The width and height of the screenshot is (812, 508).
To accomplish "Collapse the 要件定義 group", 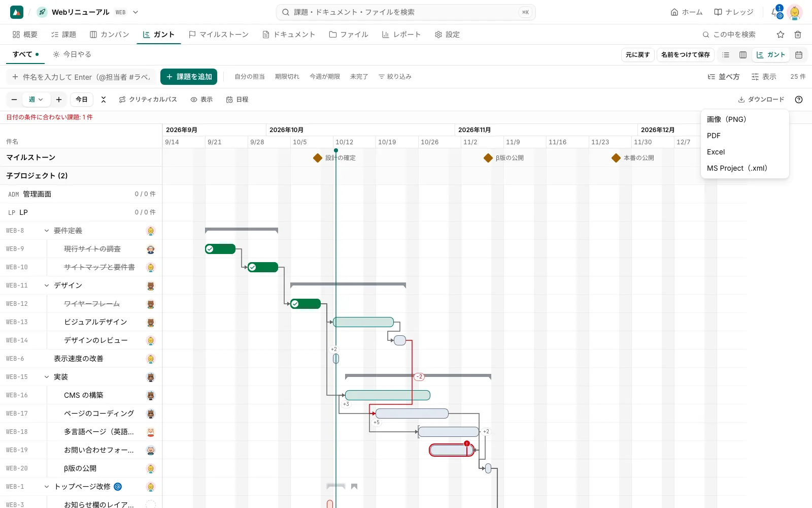I will tap(47, 231).
